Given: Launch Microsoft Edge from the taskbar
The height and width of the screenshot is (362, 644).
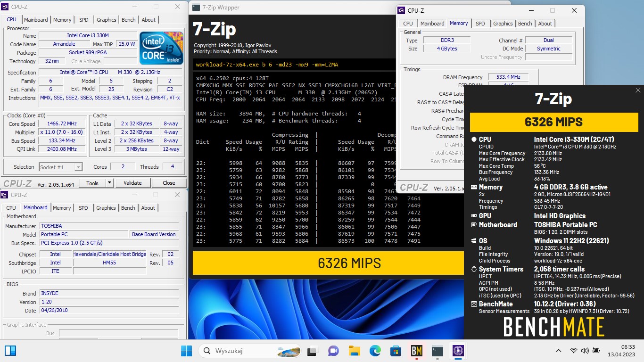Looking at the screenshot, I should (x=375, y=351).
